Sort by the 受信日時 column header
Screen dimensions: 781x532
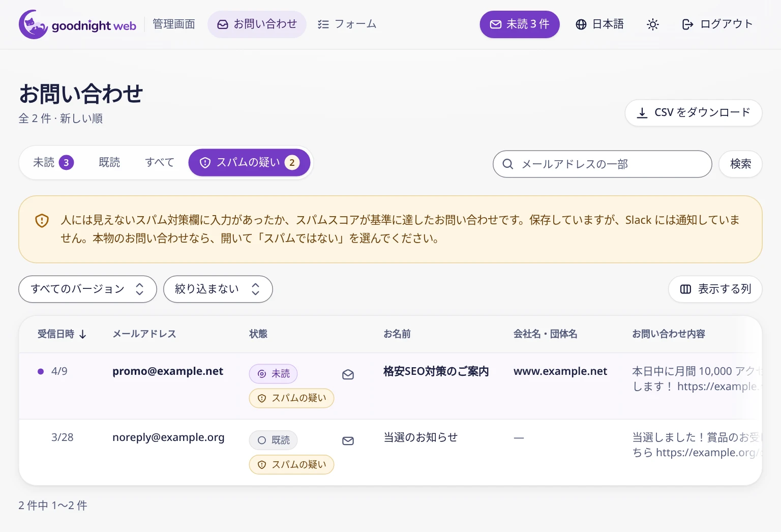pos(62,334)
